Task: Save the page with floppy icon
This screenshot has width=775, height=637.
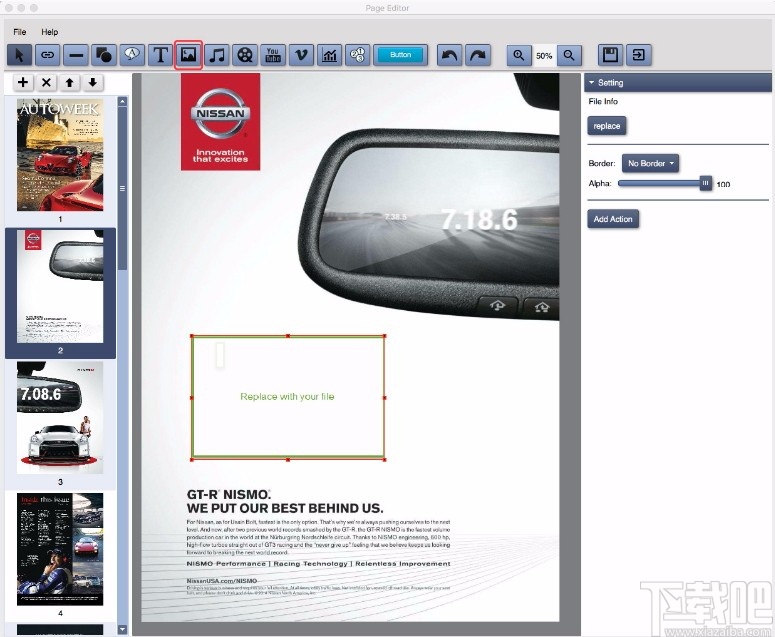Action: click(610, 55)
